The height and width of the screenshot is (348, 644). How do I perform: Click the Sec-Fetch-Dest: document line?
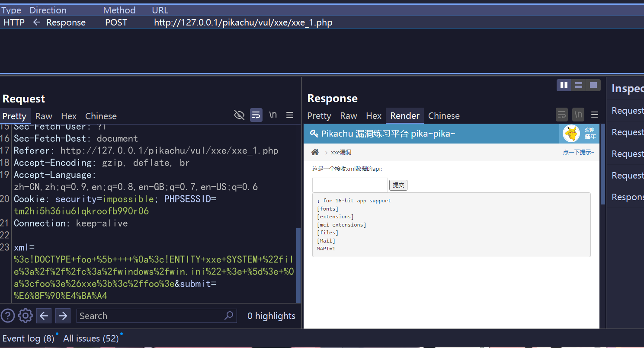[76, 138]
